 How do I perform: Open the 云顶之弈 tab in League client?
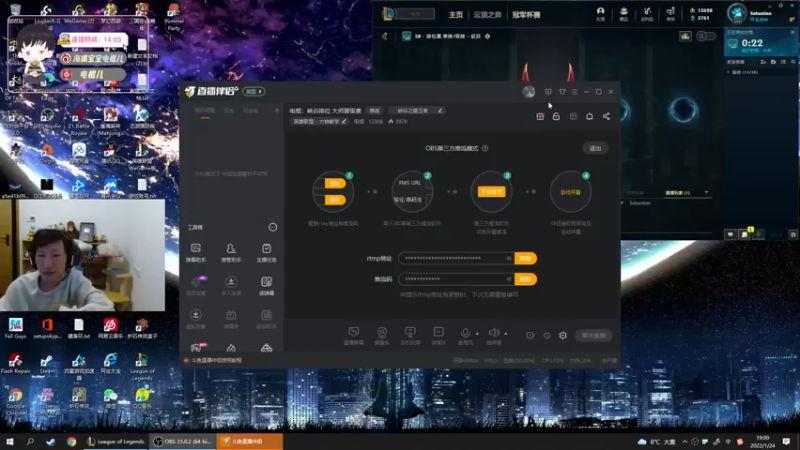[x=487, y=15]
